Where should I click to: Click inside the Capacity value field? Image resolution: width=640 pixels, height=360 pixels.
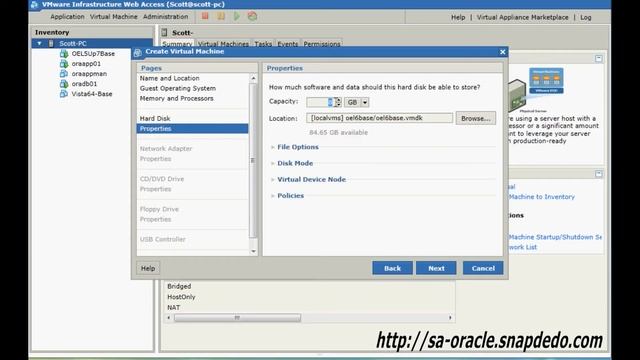click(x=320, y=102)
